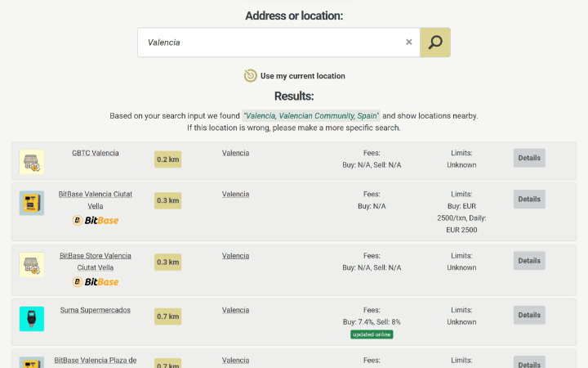Open the Suma Supermercados teller icon

[x=32, y=319]
